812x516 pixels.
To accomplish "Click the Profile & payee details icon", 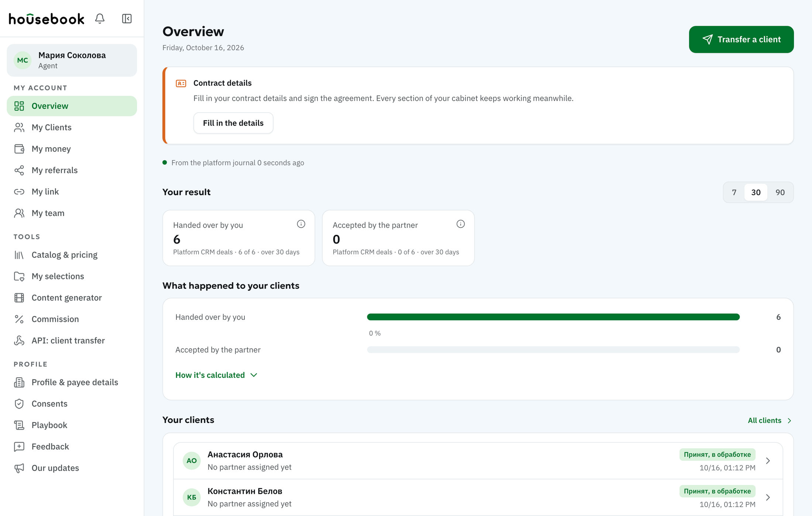I will [x=19, y=382].
